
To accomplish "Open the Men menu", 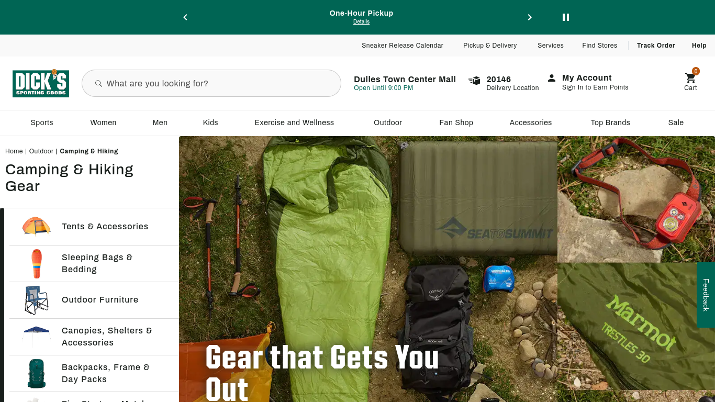I will point(160,123).
